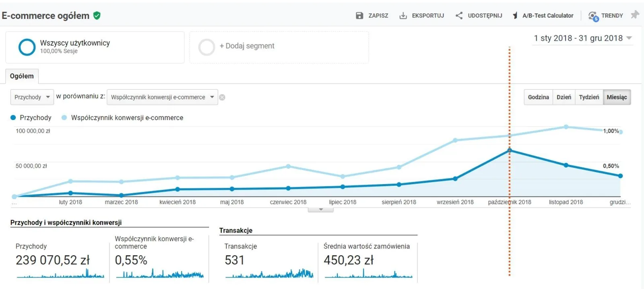This screenshot has width=644, height=289.
Task: Click the Średnia wartość zamówienia sparkline
Action: [x=368, y=274]
